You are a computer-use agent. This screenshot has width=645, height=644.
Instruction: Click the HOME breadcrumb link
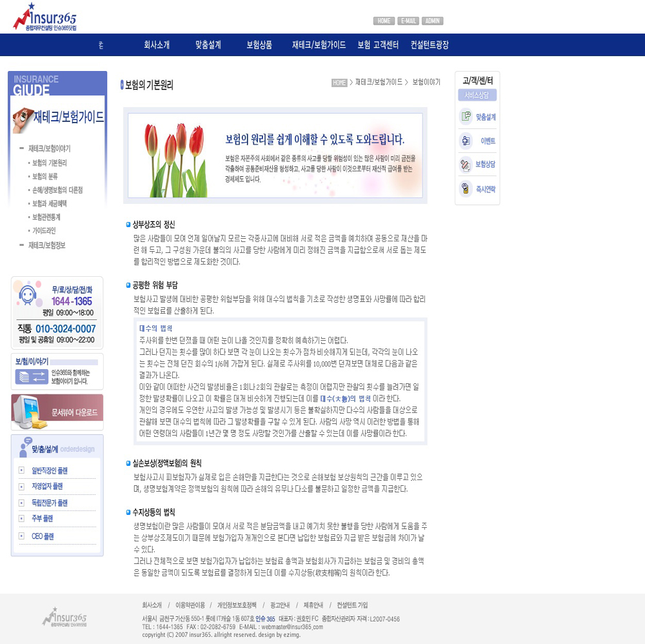click(339, 83)
